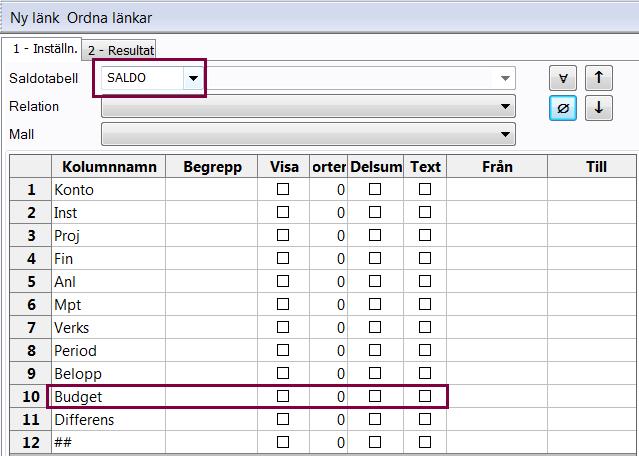Tick the Visa checkbox for Konto
This screenshot has width=639, height=456.
click(283, 189)
